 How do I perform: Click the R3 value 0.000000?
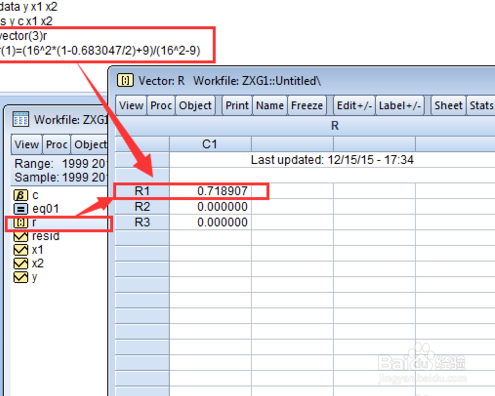tap(222, 222)
